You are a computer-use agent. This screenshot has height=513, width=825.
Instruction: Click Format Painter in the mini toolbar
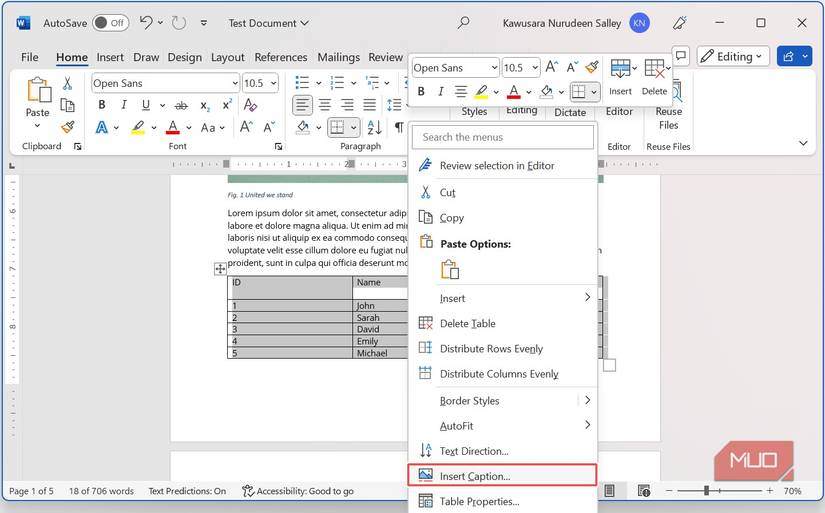coord(592,67)
